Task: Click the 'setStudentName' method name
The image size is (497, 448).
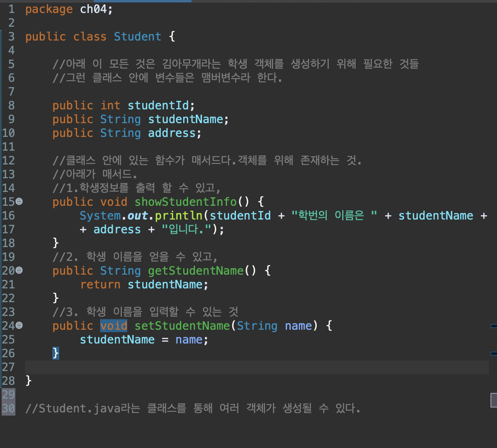Action: tap(182, 326)
